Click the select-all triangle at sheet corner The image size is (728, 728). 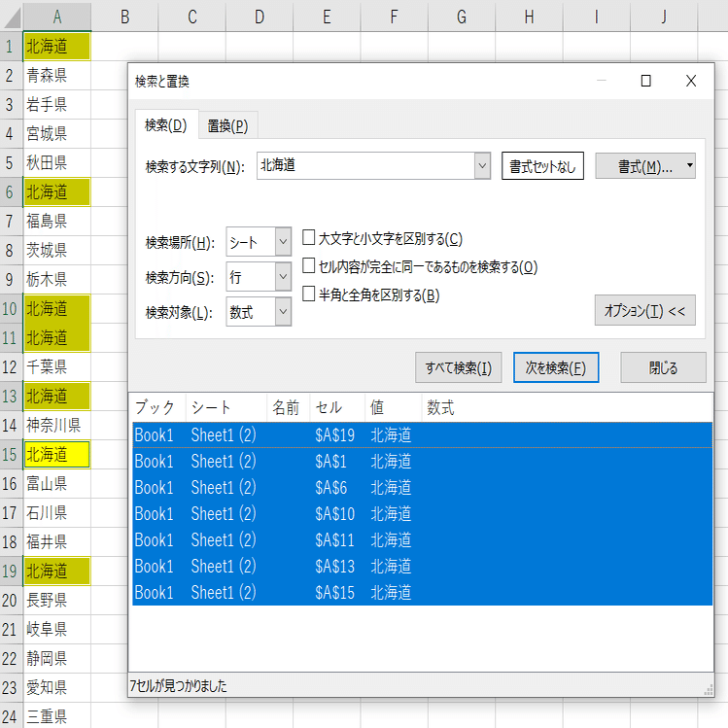click(x=12, y=17)
